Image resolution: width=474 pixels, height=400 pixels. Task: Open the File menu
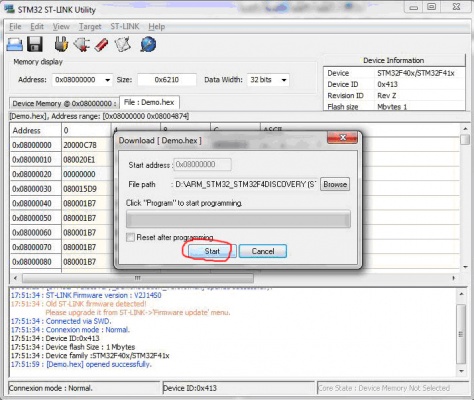15,26
